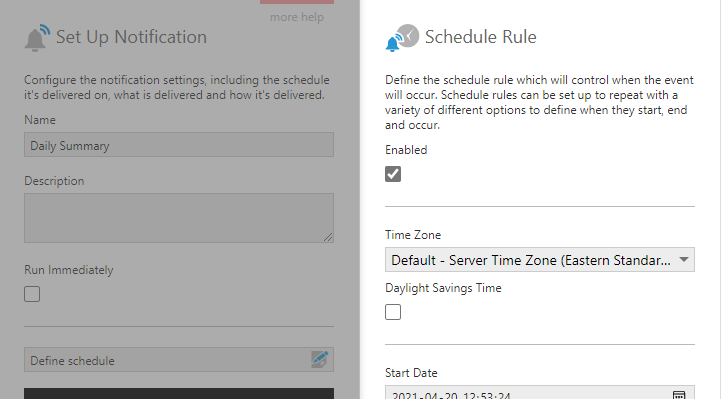
Task: Click the more help link
Action: [297, 17]
